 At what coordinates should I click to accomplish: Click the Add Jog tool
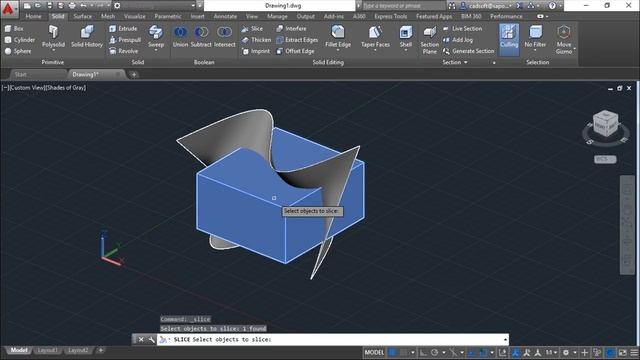(458, 40)
